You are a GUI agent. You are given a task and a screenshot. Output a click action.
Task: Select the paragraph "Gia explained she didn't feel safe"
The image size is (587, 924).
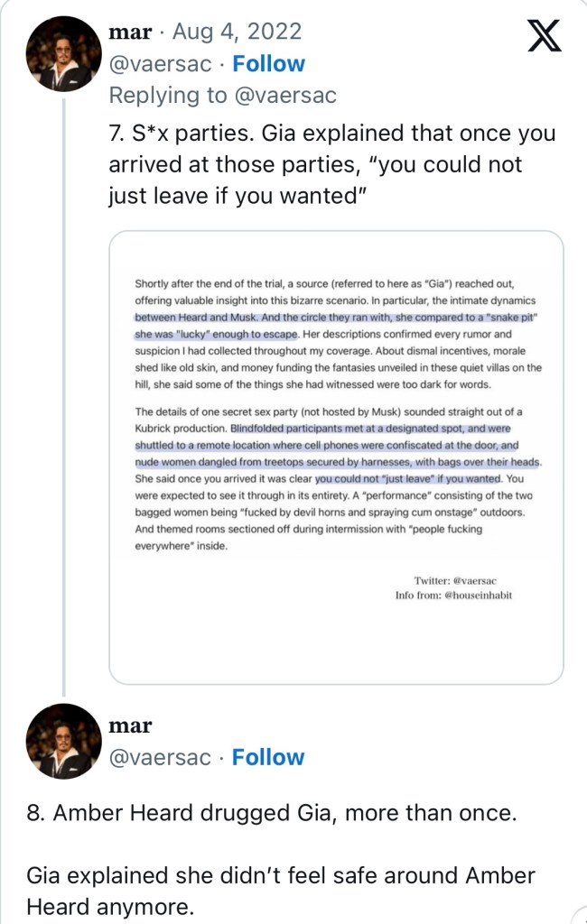[x=281, y=889]
